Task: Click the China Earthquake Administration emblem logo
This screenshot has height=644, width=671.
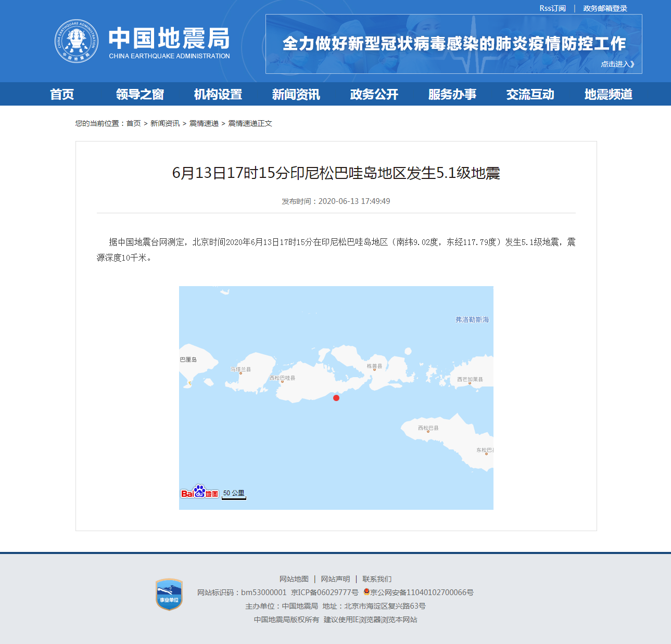Action: [x=77, y=42]
